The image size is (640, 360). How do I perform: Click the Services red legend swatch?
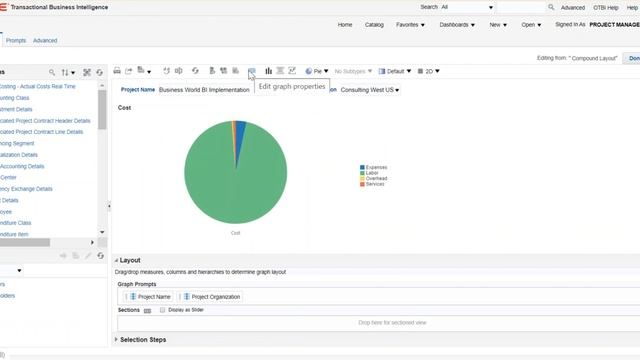(362, 184)
